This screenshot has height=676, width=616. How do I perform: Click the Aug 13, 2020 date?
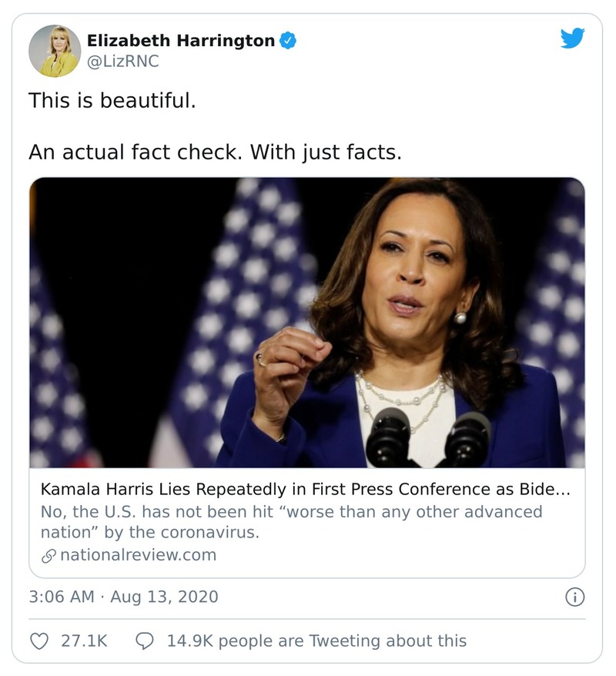(x=165, y=597)
